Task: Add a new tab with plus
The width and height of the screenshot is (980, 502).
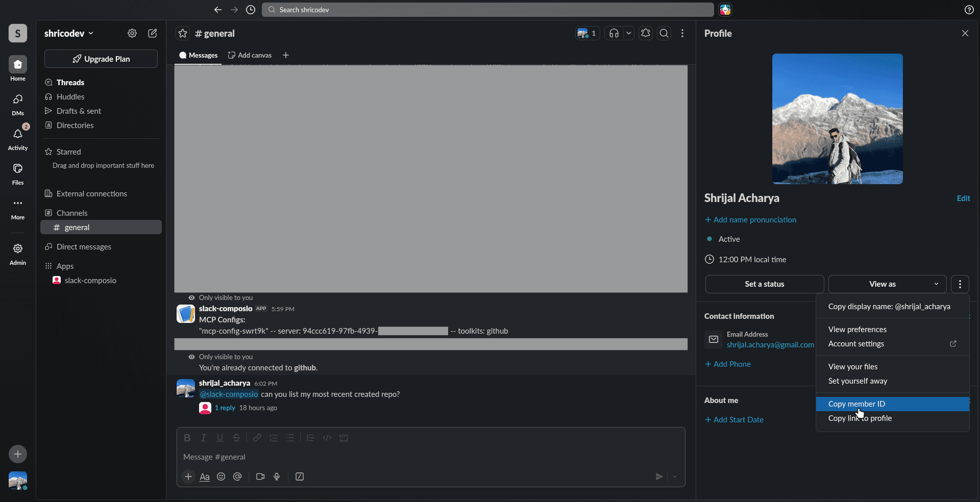Action: click(x=286, y=55)
